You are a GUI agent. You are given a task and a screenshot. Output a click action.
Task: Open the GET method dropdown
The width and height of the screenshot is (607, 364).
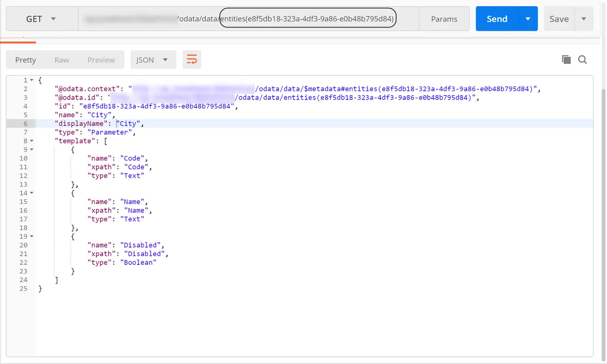click(42, 19)
